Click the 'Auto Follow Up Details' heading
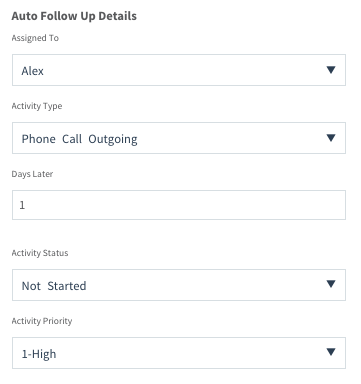Image resolution: width=361 pixels, height=384 pixels. pos(74,16)
